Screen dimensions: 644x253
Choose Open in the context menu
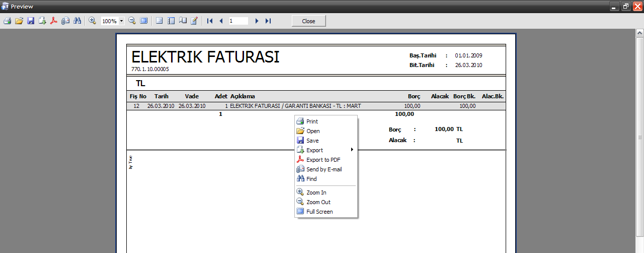click(313, 131)
